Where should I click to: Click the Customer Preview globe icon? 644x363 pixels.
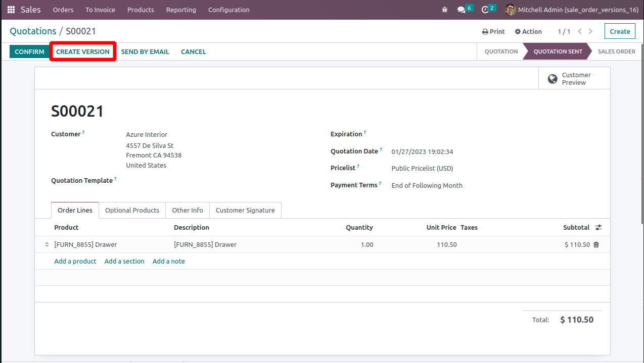click(553, 79)
